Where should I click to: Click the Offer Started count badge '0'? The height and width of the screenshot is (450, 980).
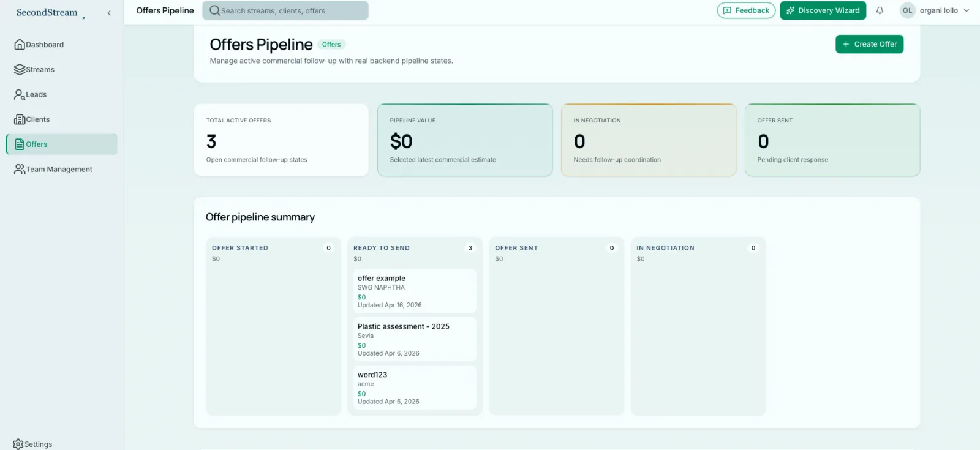328,248
